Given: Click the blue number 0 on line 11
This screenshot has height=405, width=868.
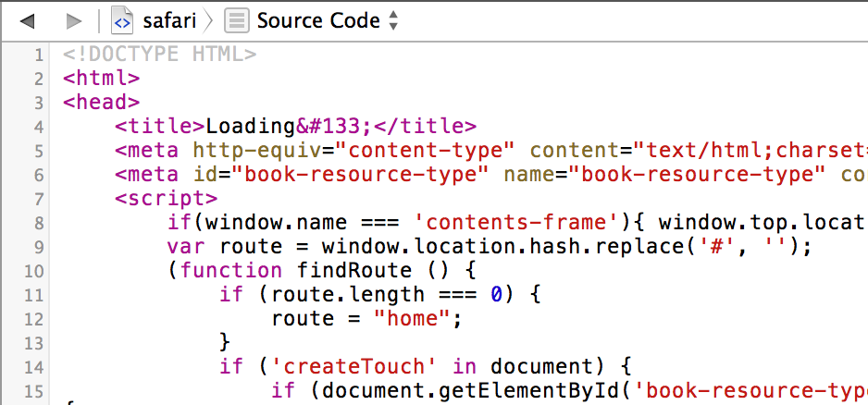Looking at the screenshot, I should click(495, 295).
